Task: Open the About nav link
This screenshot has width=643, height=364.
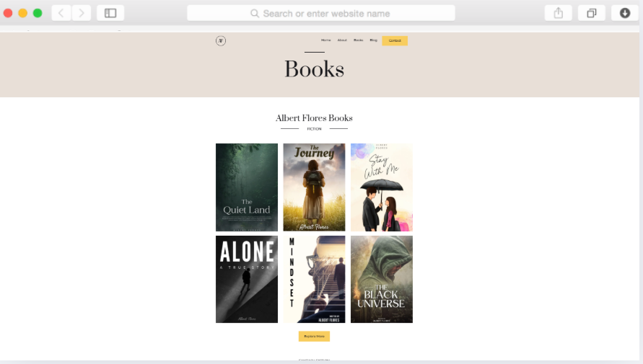Action: click(342, 40)
